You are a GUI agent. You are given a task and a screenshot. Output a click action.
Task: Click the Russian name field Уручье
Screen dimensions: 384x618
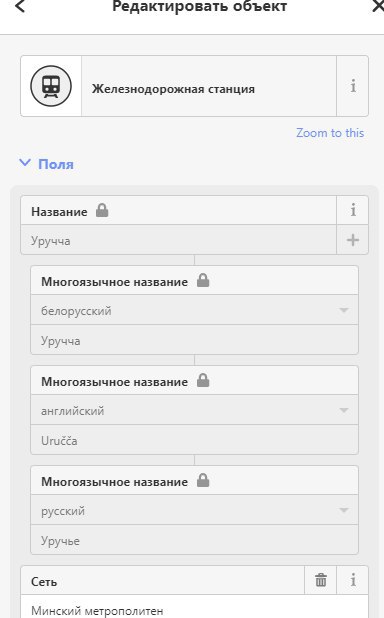[194, 540]
